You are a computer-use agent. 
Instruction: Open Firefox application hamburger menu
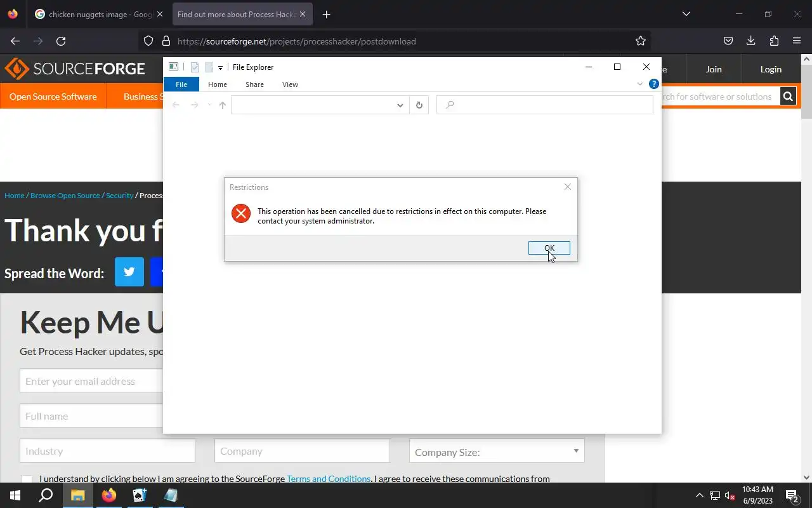pyautogui.click(x=797, y=41)
